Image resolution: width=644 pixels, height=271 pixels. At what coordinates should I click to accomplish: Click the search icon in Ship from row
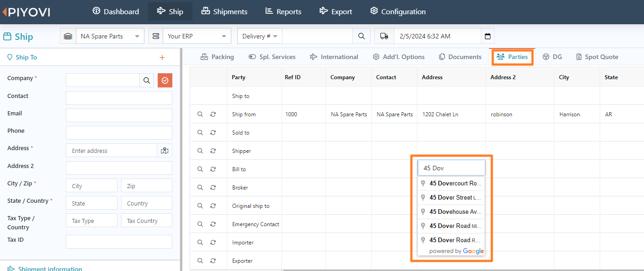[200, 114]
